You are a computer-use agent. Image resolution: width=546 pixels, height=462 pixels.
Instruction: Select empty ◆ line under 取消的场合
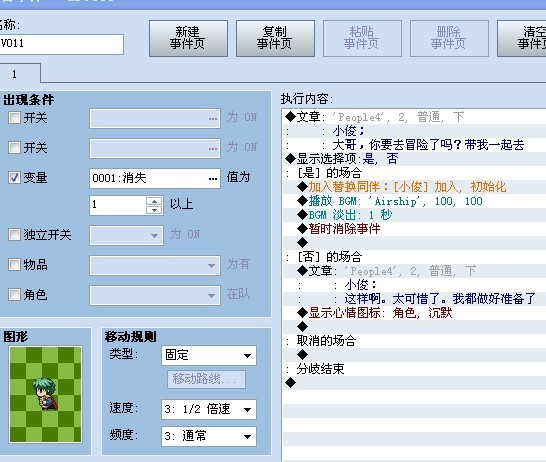tap(414, 355)
